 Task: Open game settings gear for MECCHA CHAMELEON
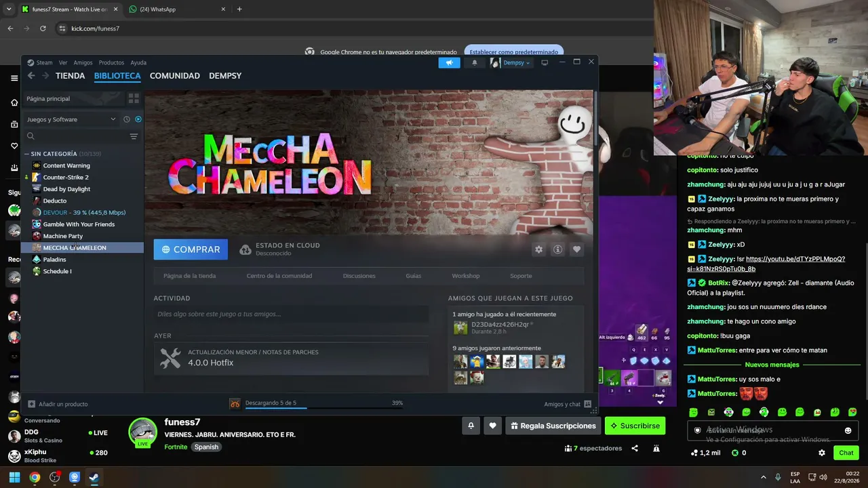[538, 249]
